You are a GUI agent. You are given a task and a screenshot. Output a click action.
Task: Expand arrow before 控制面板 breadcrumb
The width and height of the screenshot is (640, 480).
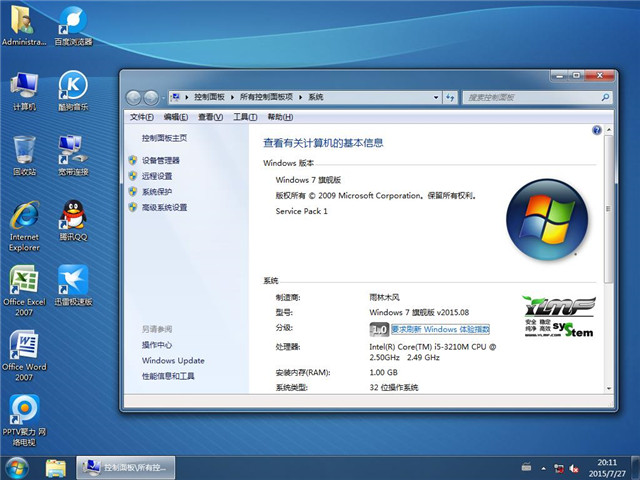[187, 97]
